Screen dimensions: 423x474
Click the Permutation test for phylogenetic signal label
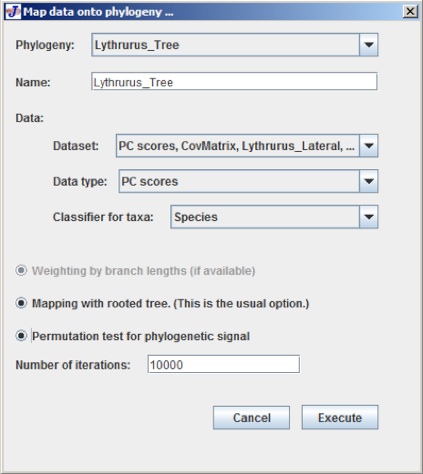pos(141,336)
